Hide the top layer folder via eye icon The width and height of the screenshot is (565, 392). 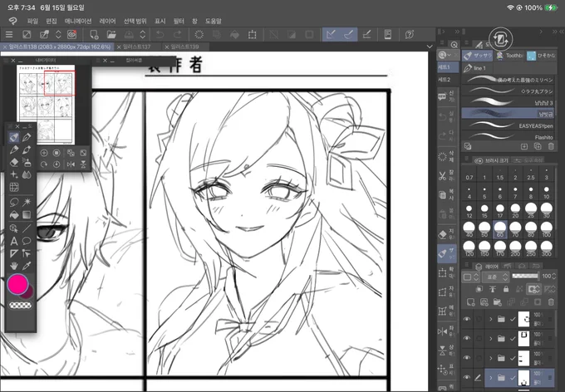[x=467, y=319]
